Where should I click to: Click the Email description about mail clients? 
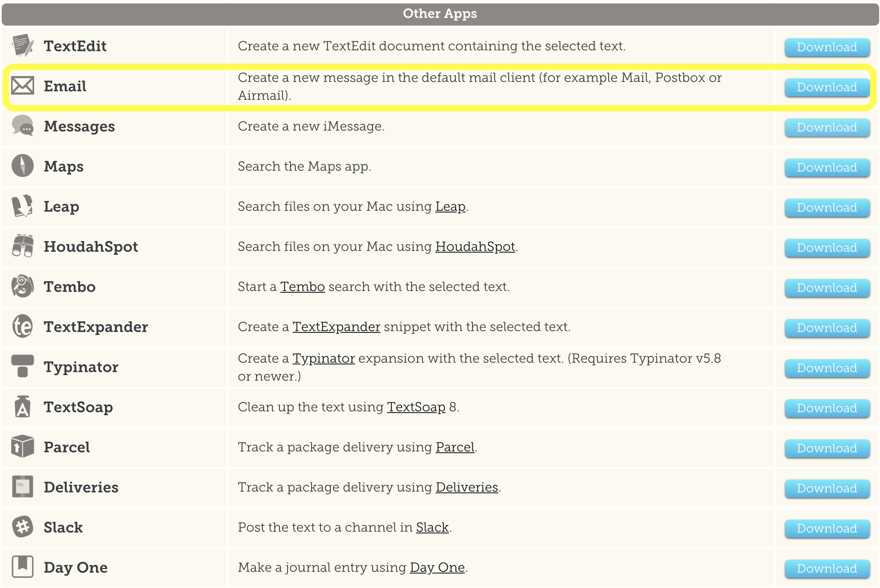(x=480, y=86)
